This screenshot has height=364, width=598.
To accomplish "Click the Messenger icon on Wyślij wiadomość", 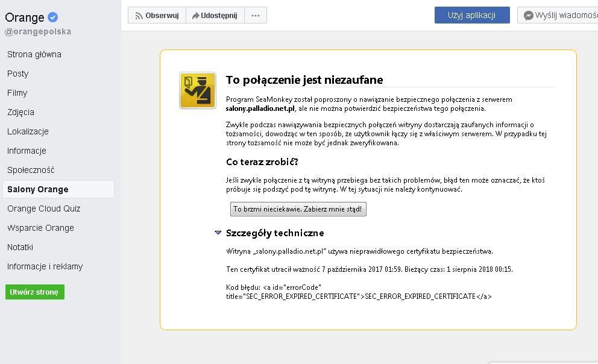I will coord(528,16).
